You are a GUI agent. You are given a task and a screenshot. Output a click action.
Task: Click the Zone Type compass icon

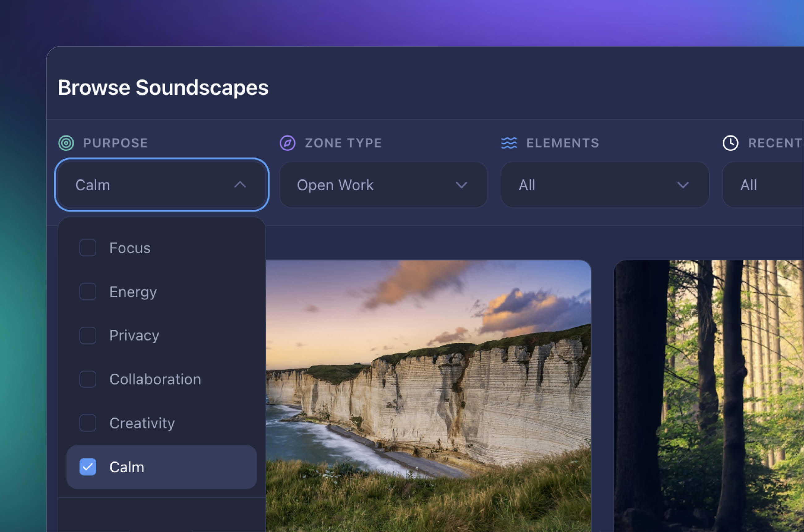pos(287,143)
